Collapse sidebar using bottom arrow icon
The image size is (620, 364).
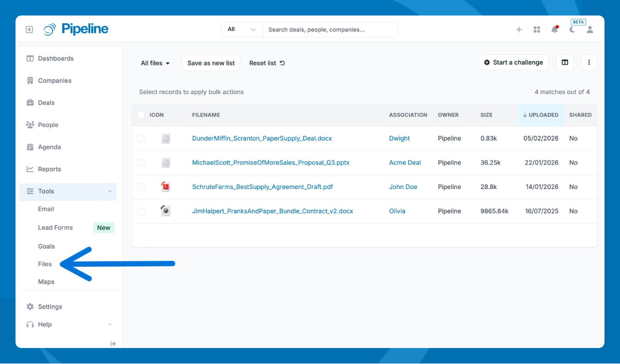point(113,344)
